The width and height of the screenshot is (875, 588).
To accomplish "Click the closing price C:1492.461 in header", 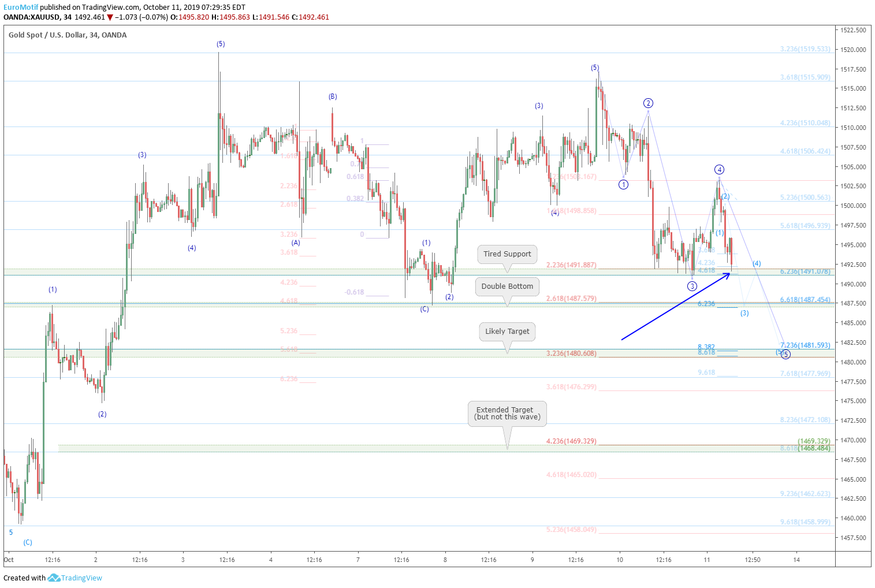I will point(310,17).
